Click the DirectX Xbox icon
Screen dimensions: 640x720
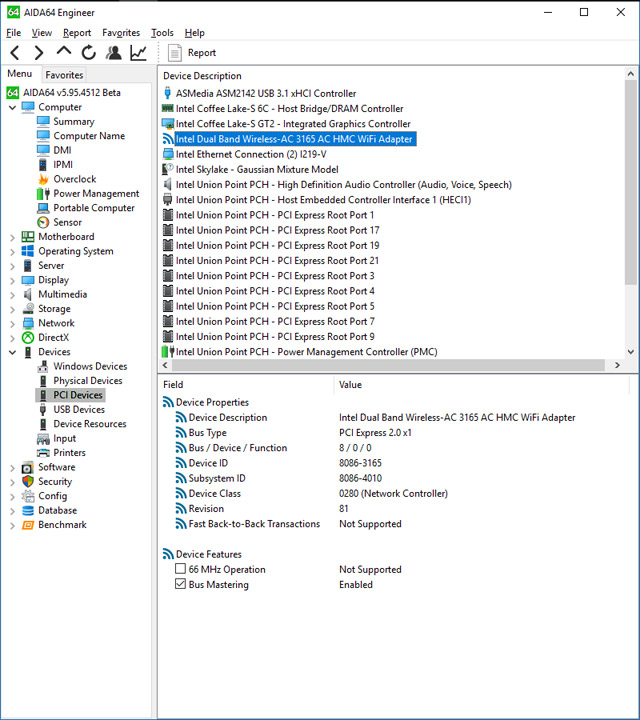tap(28, 338)
